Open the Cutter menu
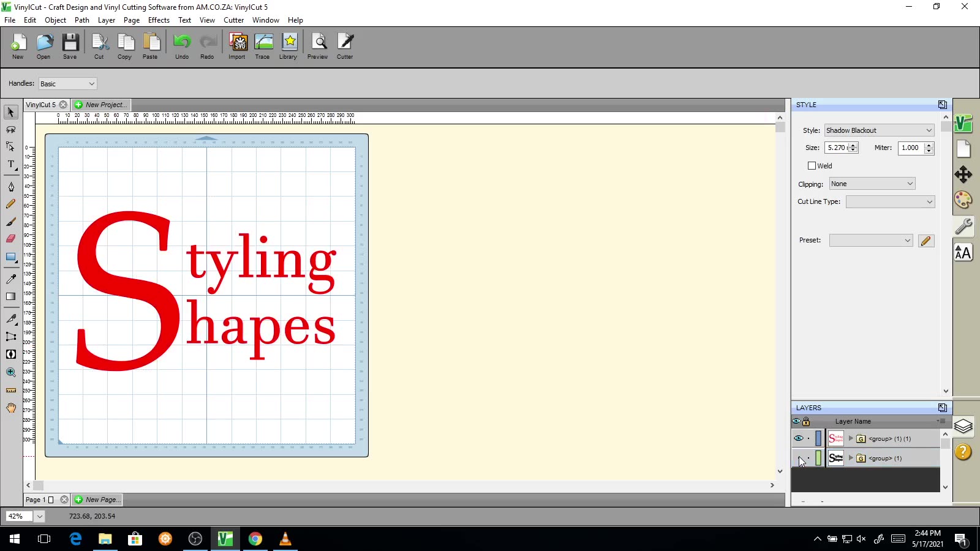 tap(233, 20)
